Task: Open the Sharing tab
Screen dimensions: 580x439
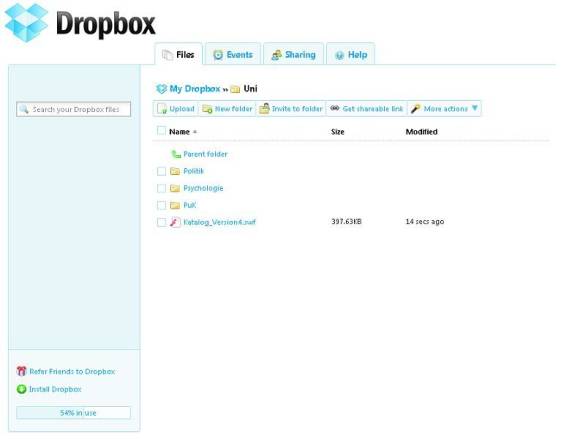Action: click(294, 55)
